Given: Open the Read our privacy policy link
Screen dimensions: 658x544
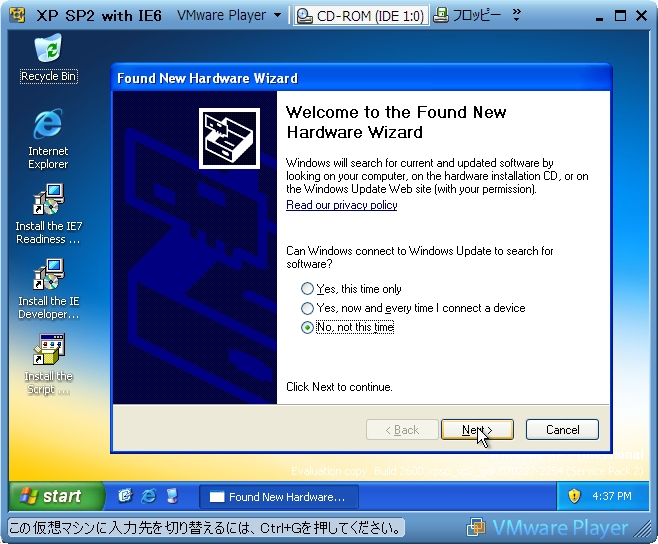Looking at the screenshot, I should pyautogui.click(x=342, y=205).
